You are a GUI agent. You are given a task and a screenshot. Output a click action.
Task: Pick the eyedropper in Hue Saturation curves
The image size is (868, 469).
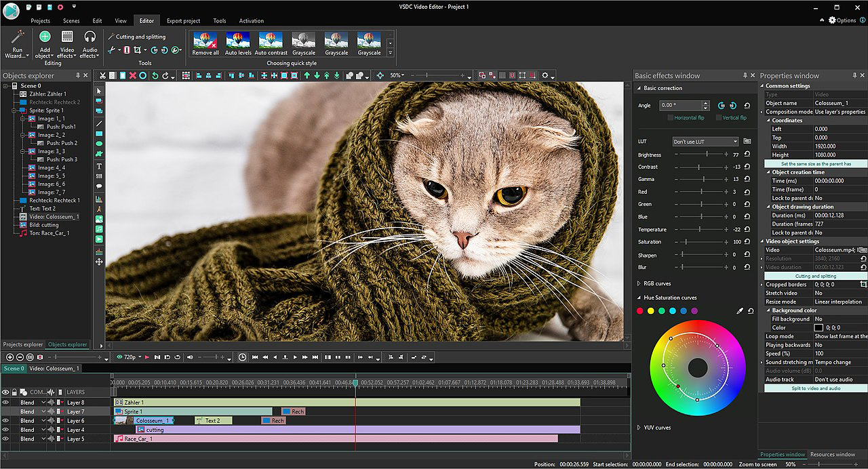(740, 311)
